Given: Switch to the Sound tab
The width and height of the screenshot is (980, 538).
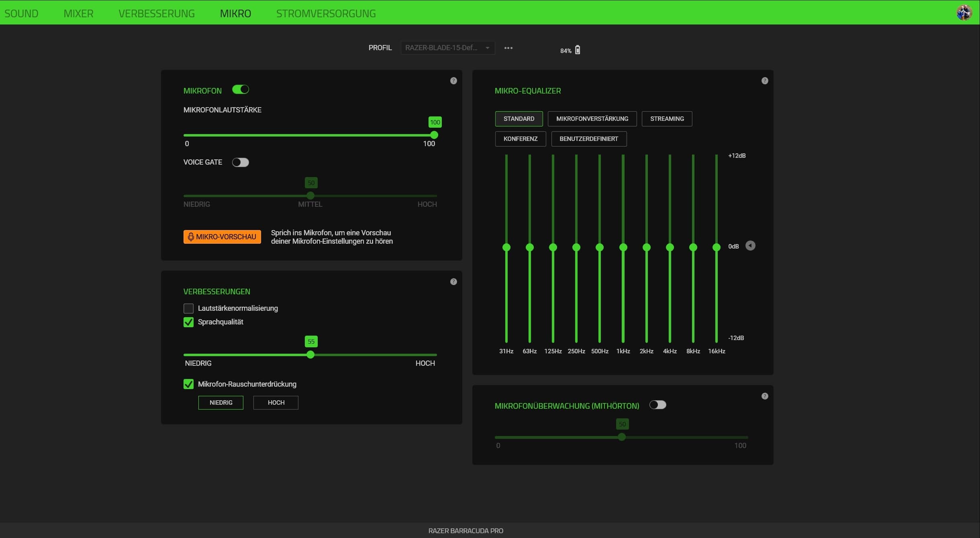Looking at the screenshot, I should (x=21, y=13).
